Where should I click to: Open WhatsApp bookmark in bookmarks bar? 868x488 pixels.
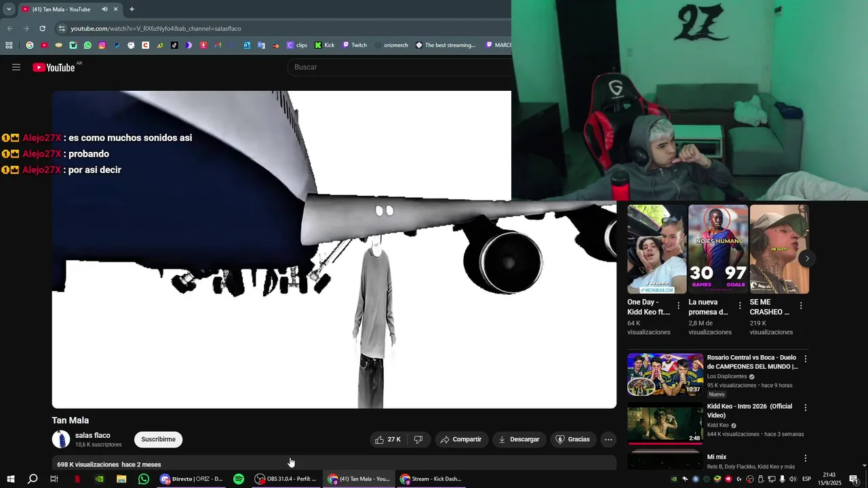[x=87, y=45]
